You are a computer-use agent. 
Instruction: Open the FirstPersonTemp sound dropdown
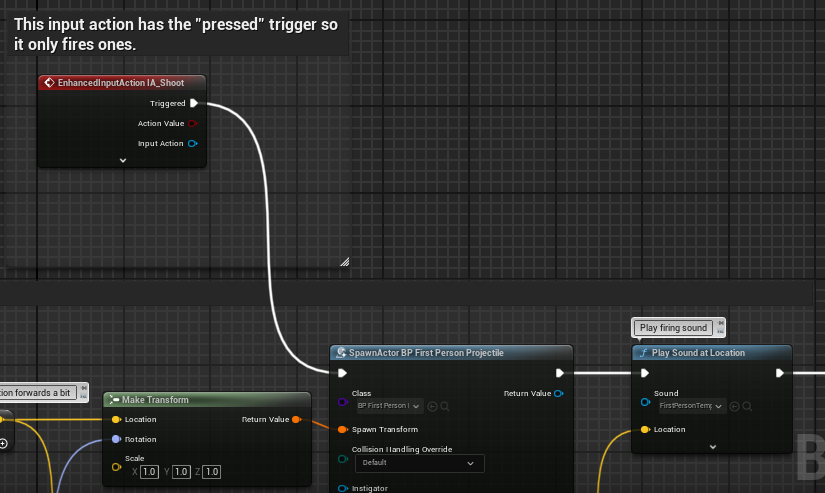tap(691, 406)
